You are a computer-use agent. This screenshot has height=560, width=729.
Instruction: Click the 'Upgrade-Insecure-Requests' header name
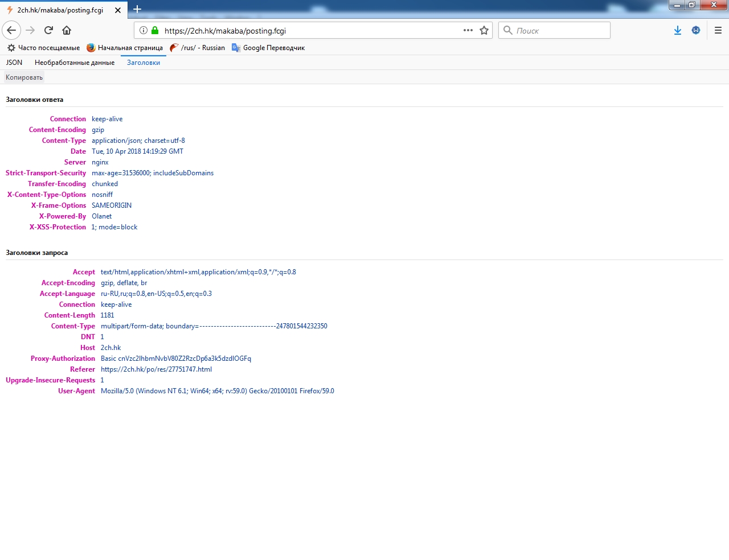tap(50, 380)
